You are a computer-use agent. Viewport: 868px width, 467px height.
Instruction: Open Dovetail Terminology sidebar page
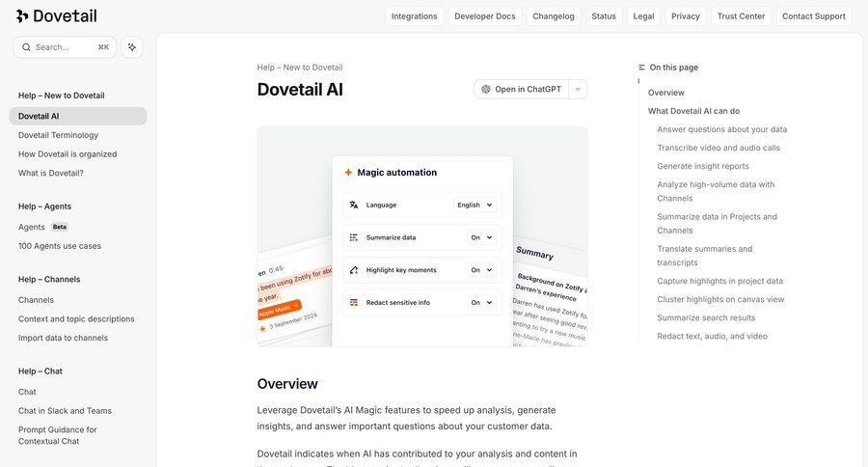point(58,135)
